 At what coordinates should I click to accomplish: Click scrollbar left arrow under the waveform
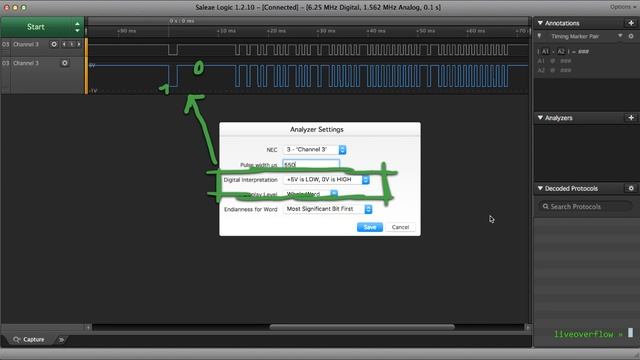pos(88,327)
